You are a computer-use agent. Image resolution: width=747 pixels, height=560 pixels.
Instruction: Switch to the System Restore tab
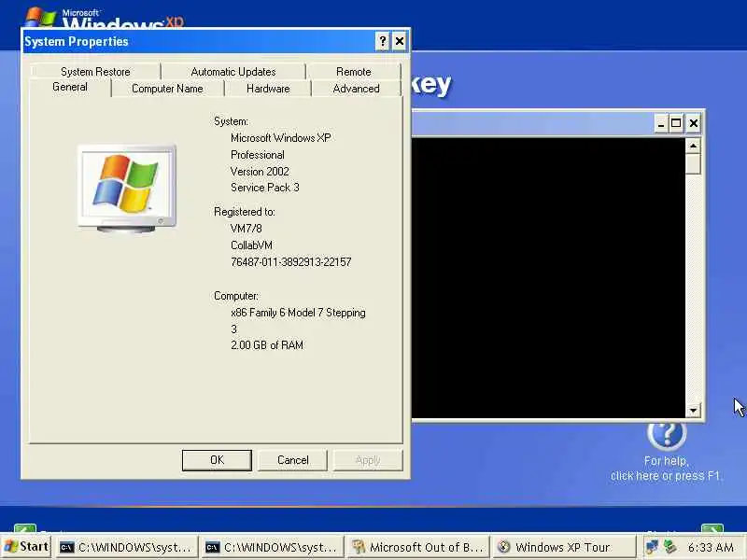(x=95, y=72)
